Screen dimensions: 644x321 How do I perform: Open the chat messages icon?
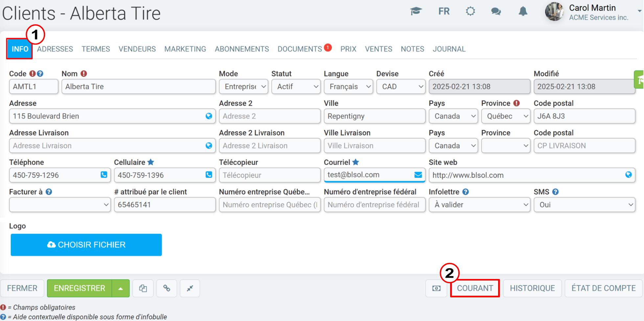pyautogui.click(x=496, y=11)
